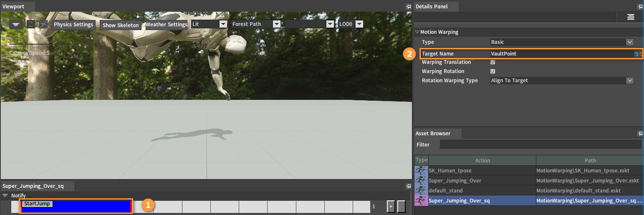Open Rotation Warping Type dropdown
The image size is (644, 215).
(562, 81)
